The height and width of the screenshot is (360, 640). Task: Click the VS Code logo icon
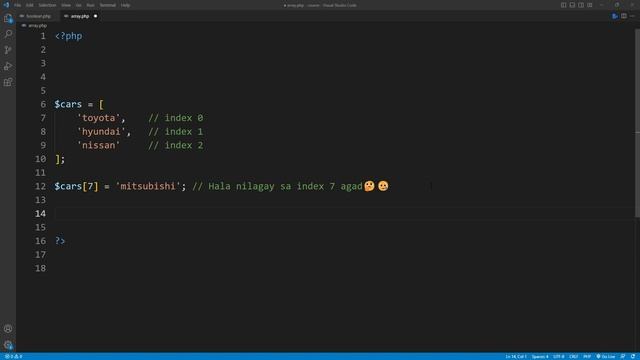point(6,5)
